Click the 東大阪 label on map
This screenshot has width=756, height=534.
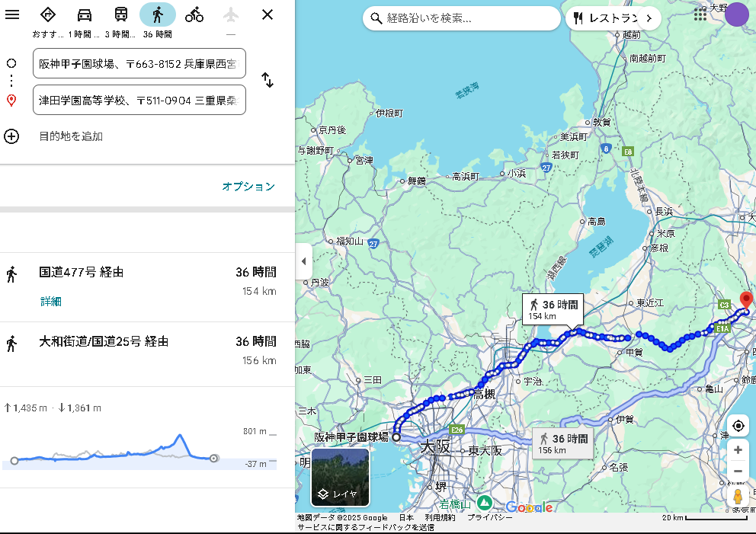(485, 451)
